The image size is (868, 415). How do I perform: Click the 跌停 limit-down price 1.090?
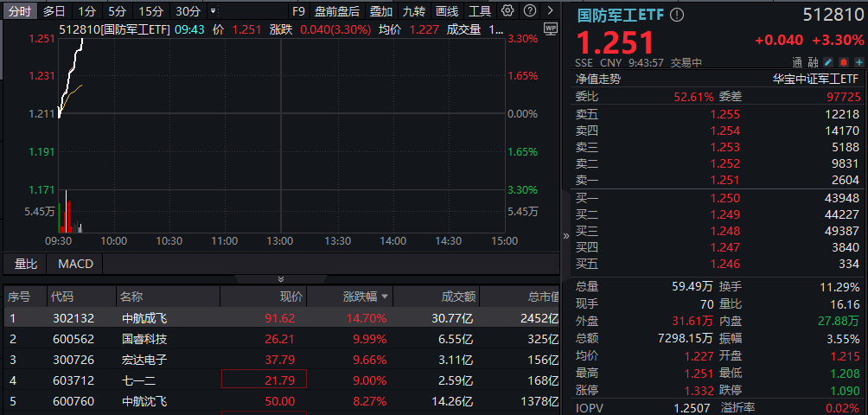tap(846, 391)
